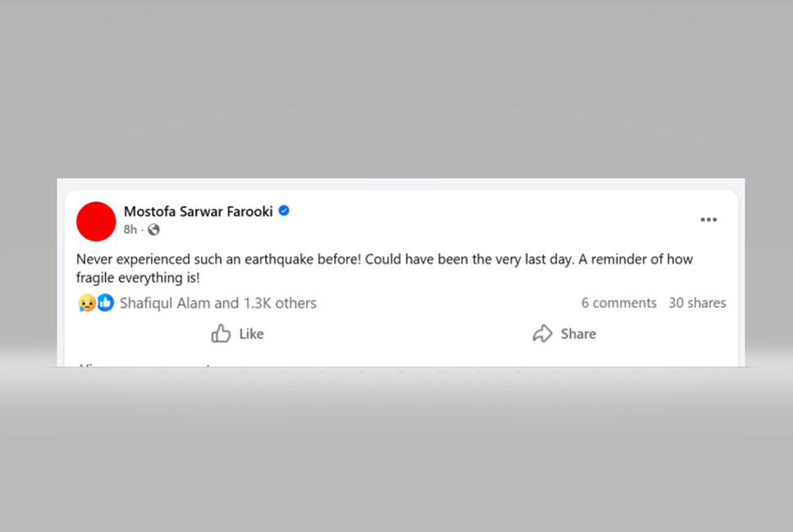This screenshot has height=532, width=793.
Task: Open Mostofa Sarwar Farooki's profile name link
Action: click(x=198, y=211)
